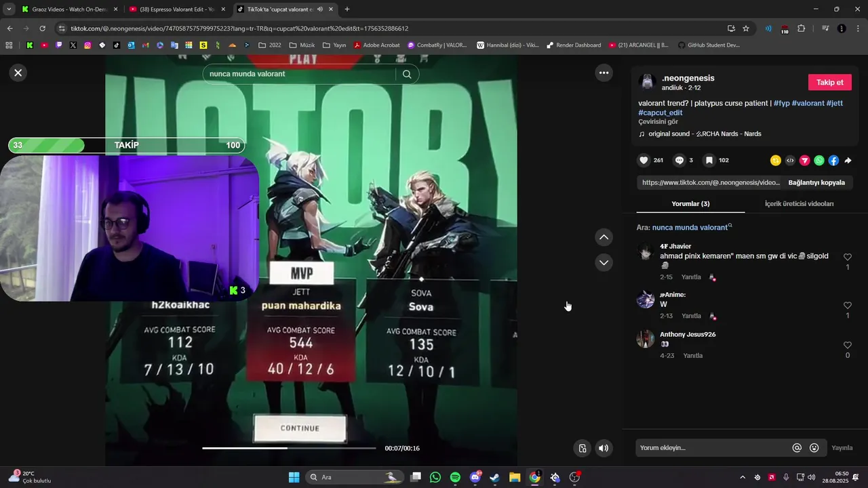Screen dimensions: 868x488
Task: Open the .neongenesis profile name
Action: click(x=688, y=78)
